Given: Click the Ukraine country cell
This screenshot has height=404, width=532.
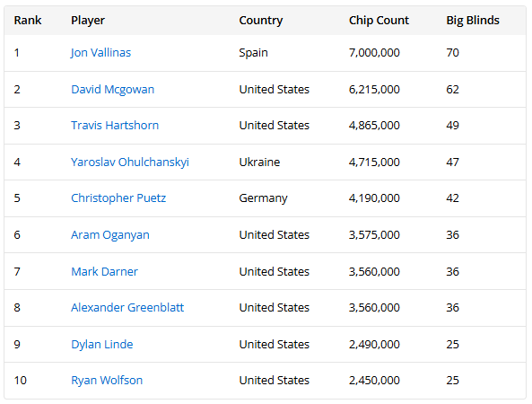Looking at the screenshot, I should [x=259, y=162].
